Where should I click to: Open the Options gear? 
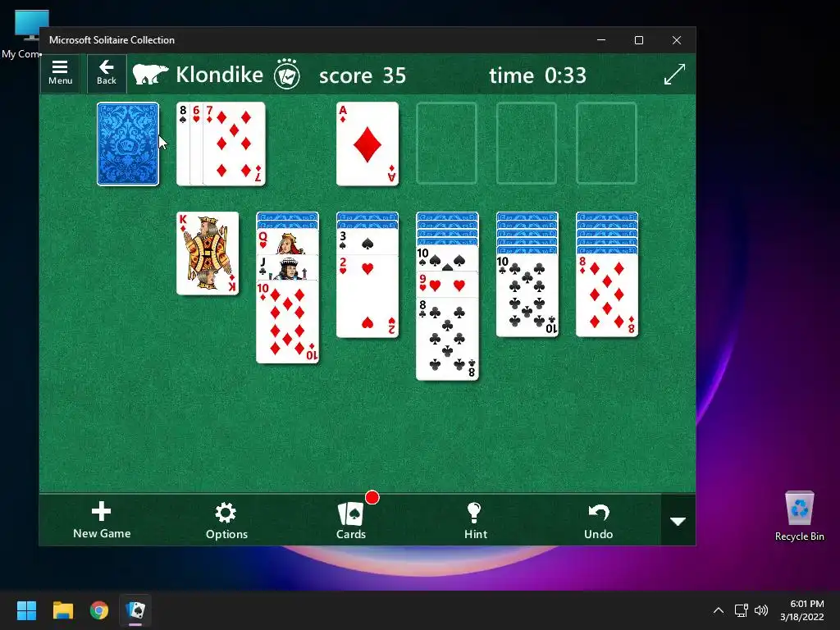[x=226, y=520]
